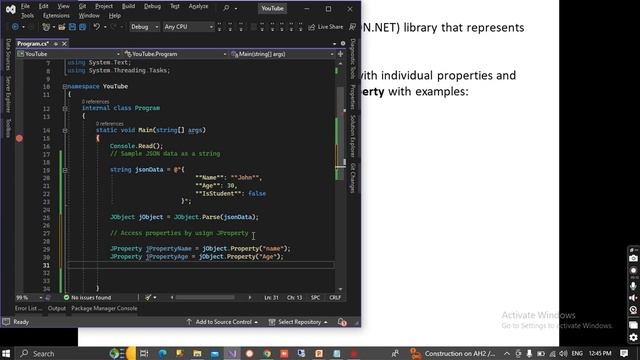Image resolution: width=640 pixels, height=360 pixels.
Task: Click the taskbar clock showing 12:45 PM
Action: point(600,353)
